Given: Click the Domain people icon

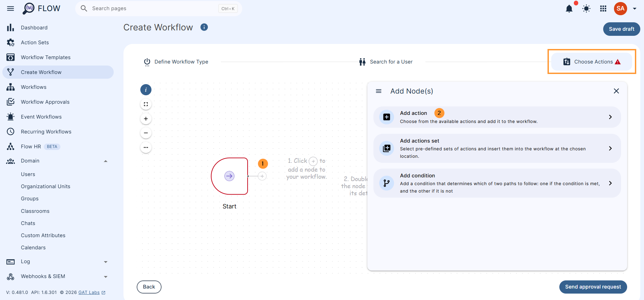Looking at the screenshot, I should pos(11,161).
